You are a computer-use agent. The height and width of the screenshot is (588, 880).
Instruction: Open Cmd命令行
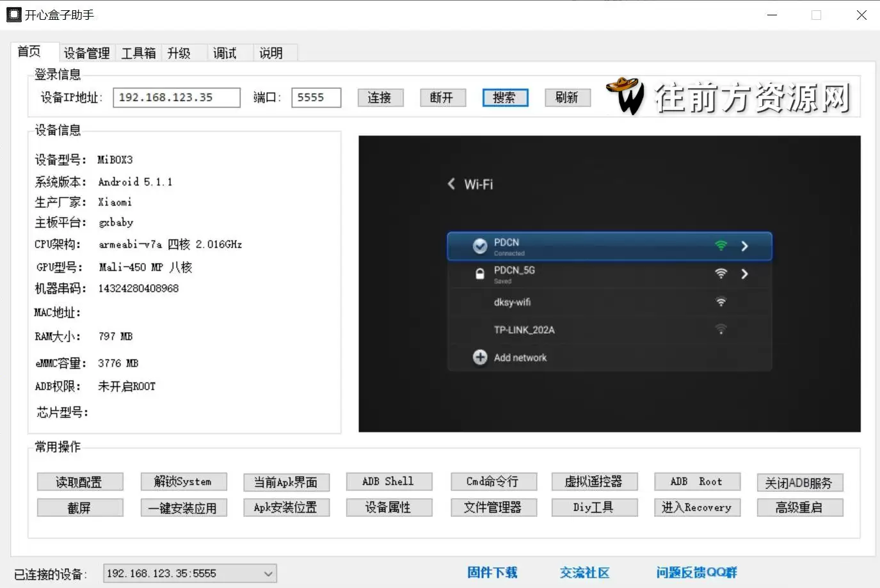click(493, 481)
